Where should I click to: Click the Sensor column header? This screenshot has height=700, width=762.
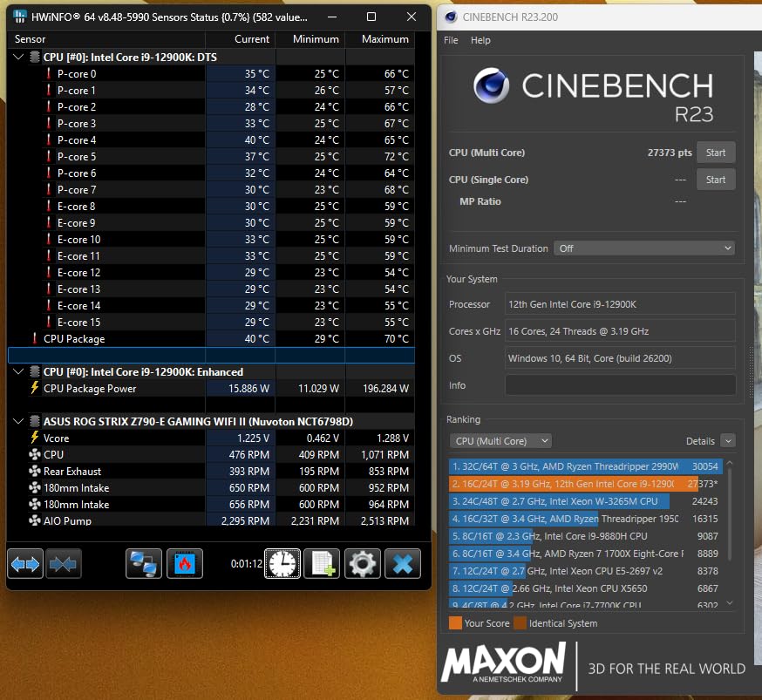pos(106,39)
